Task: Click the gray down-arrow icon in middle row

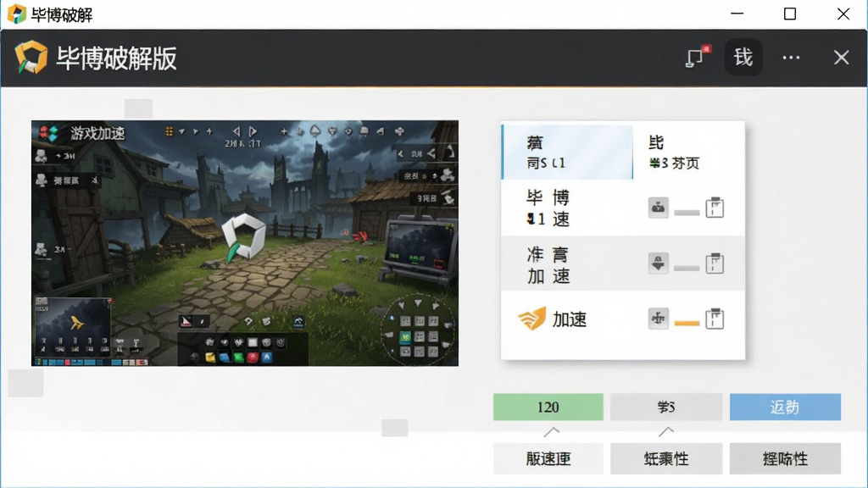Action: (658, 263)
